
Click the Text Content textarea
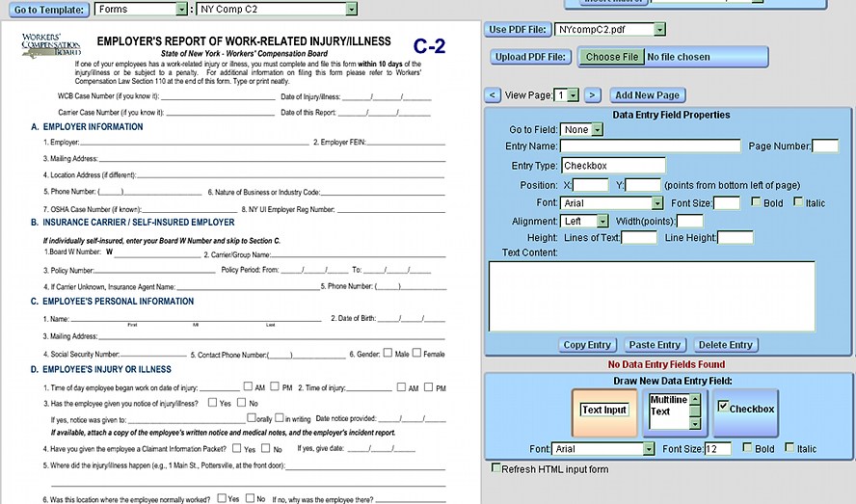click(x=652, y=296)
